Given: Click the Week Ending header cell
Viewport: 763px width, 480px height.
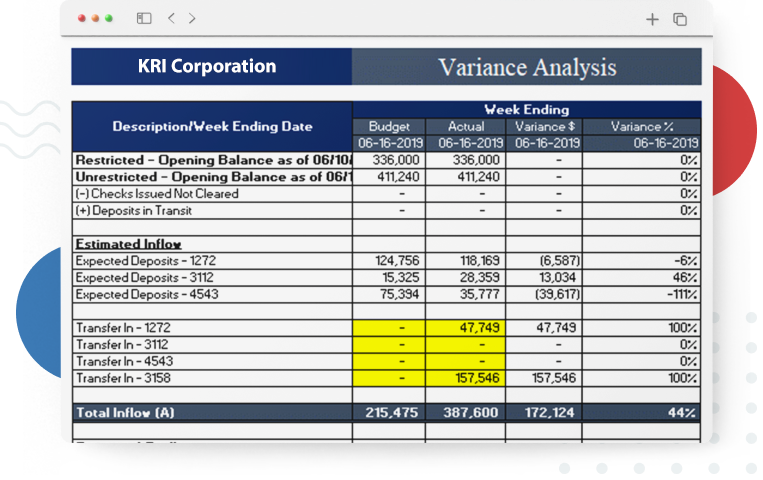Looking at the screenshot, I should (527, 110).
